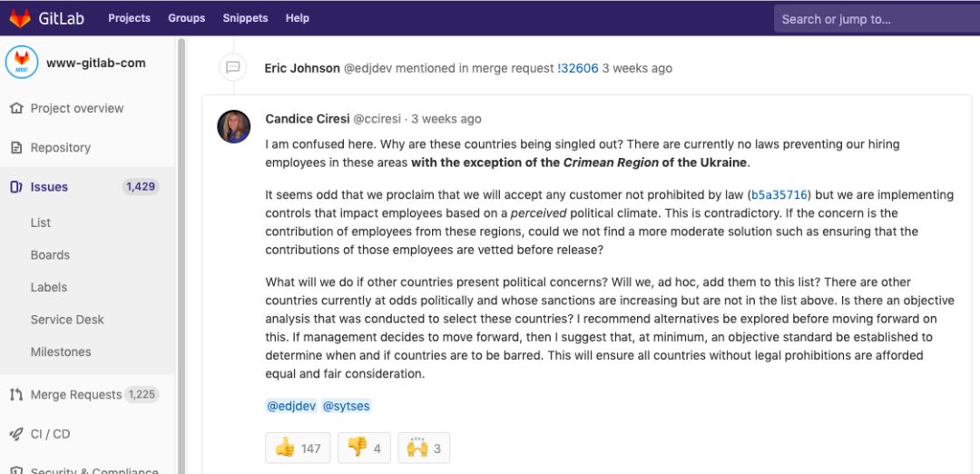The height and width of the screenshot is (474, 980).
Task: Open Candice Ciresi's avatar thumbnail
Action: (x=233, y=126)
